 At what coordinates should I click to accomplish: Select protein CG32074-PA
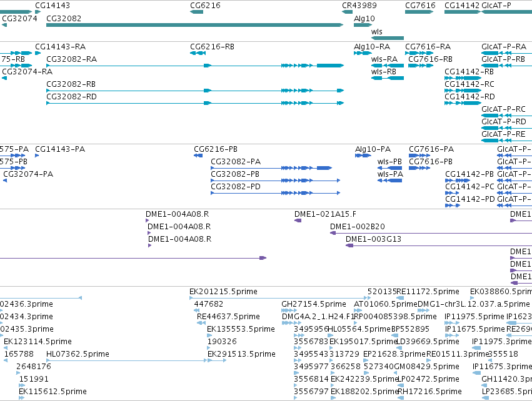pyautogui.click(x=5, y=181)
